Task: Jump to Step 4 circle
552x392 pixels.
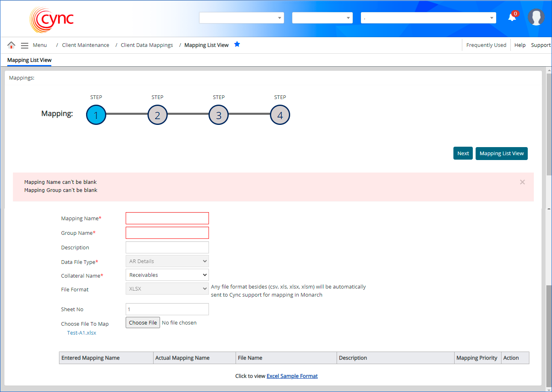Action: [x=280, y=115]
